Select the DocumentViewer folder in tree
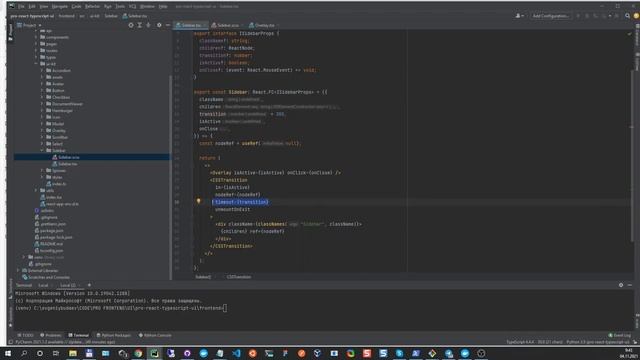 coord(67,104)
